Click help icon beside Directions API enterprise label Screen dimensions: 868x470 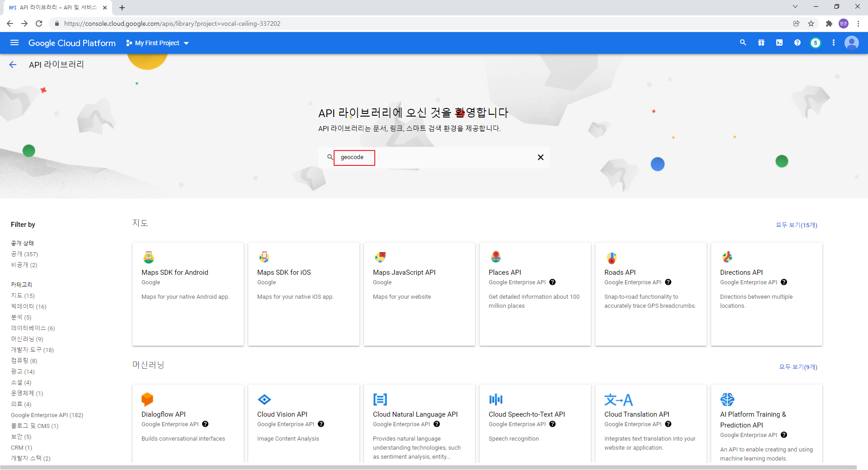(784, 282)
